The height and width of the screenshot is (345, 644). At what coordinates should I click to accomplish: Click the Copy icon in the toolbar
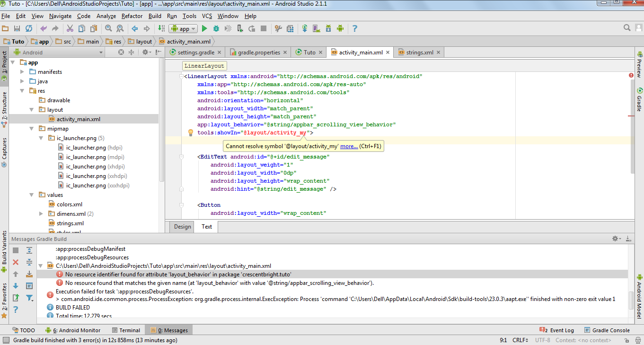[x=82, y=28]
